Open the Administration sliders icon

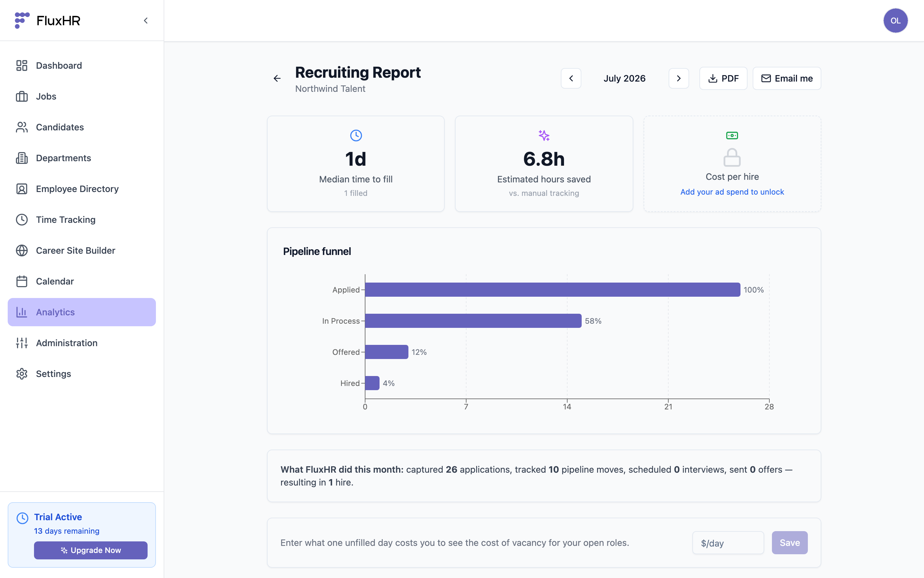22,343
